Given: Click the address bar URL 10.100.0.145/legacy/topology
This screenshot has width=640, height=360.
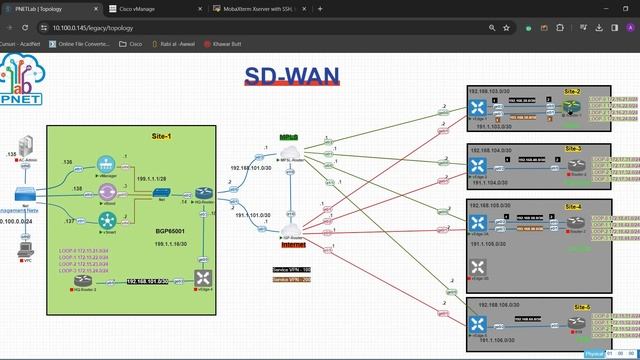Looking at the screenshot, I should click(93, 28).
